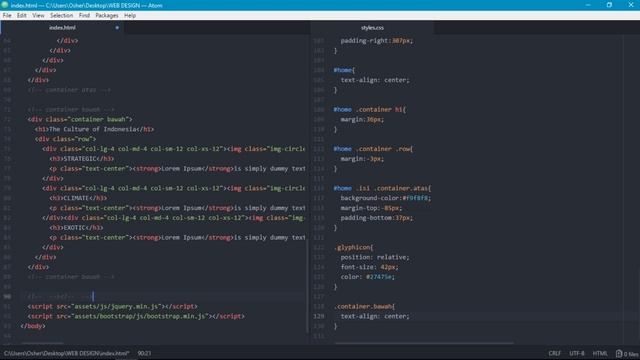Click the h3 EXOTIC line
Screen dimensions: 640x360
tap(76, 227)
